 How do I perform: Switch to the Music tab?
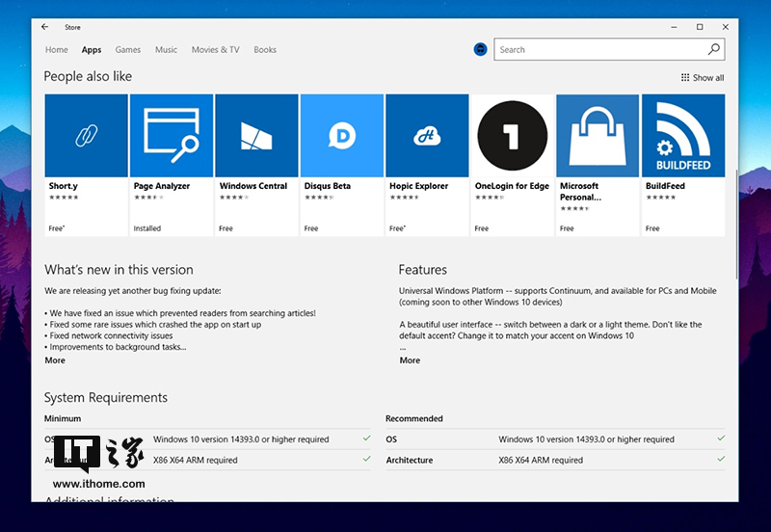(166, 50)
